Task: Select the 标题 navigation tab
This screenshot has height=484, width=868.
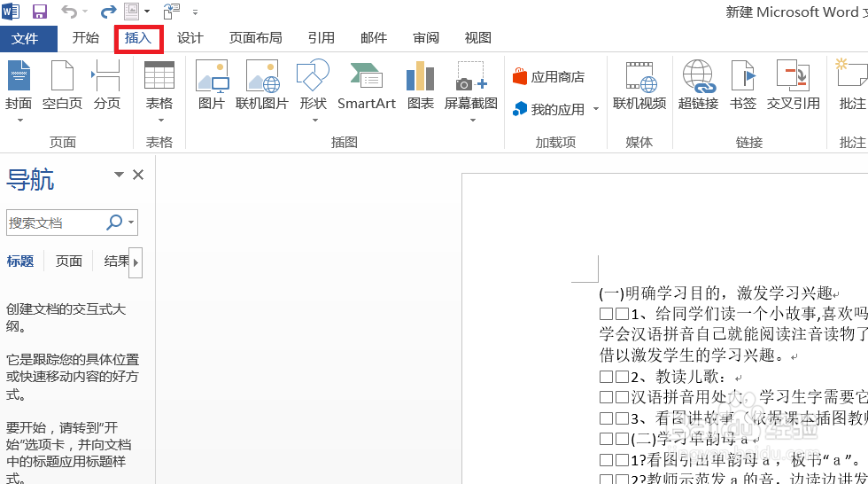Action: [x=20, y=261]
